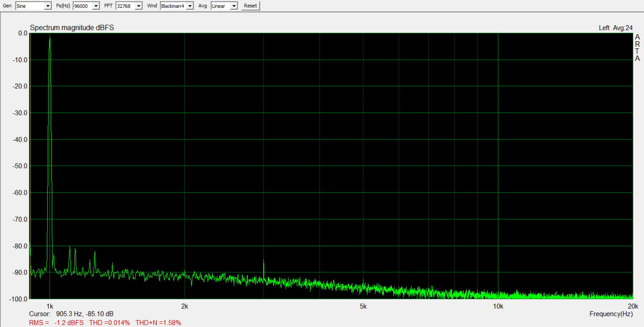Open the FFT size dropdown arrow
Screen dimensions: 644x327
pyautogui.click(x=139, y=6)
